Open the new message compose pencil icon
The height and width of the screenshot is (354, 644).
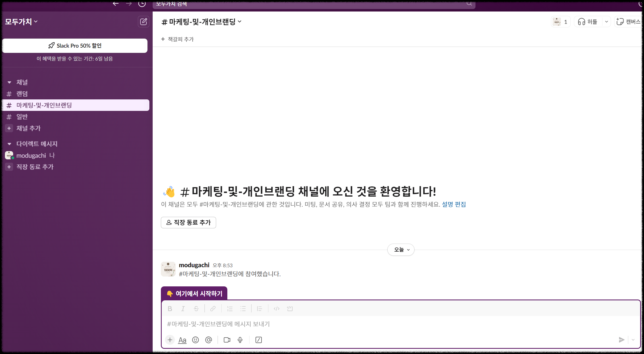tap(143, 22)
